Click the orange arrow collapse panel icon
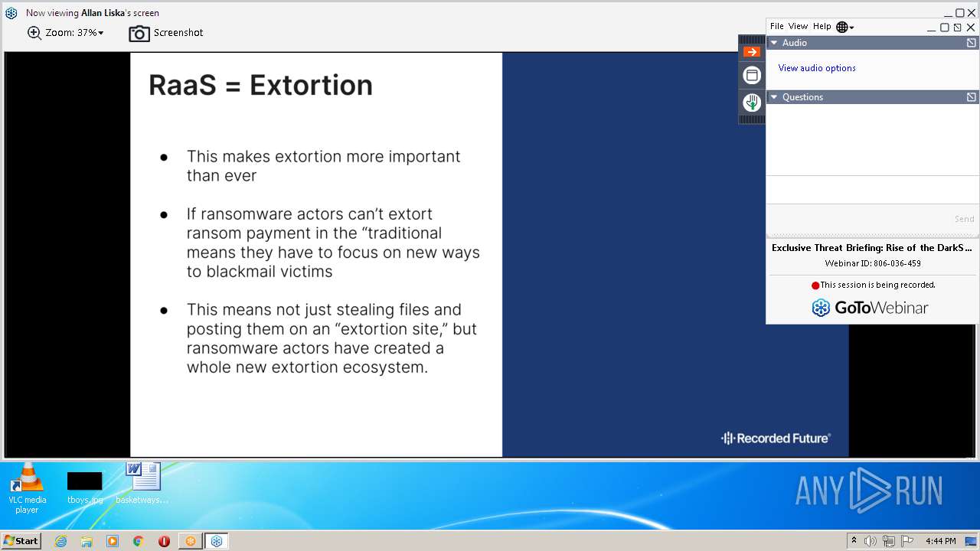Image resolution: width=980 pixels, height=551 pixels. click(x=752, y=51)
